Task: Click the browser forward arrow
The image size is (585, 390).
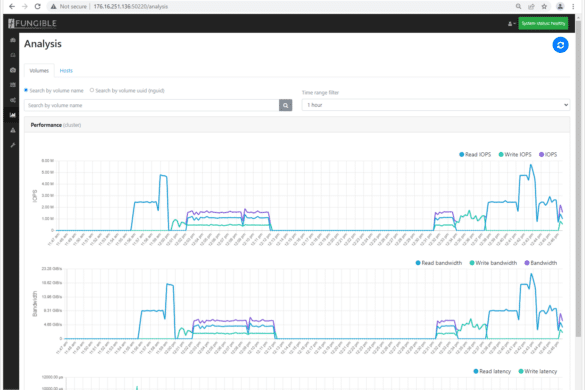Action: coord(25,6)
